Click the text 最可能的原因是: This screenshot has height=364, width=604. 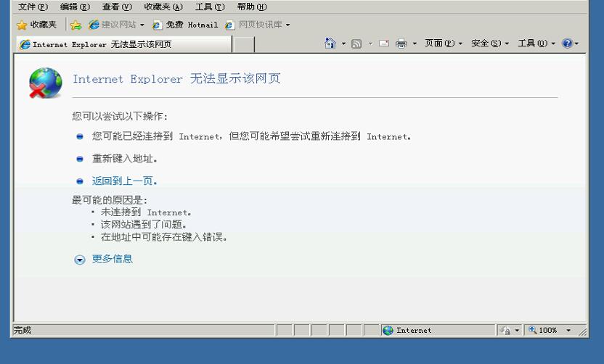[x=110, y=200]
